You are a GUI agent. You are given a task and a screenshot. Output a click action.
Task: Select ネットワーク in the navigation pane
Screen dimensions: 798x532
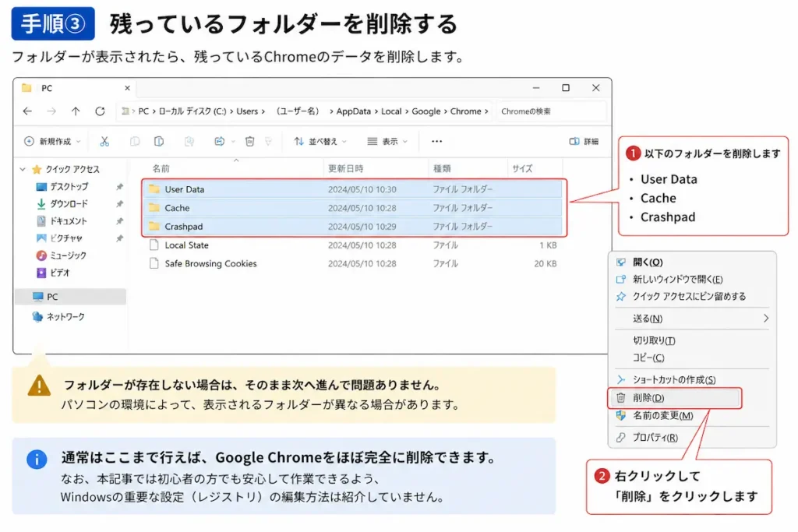pyautogui.click(x=65, y=317)
